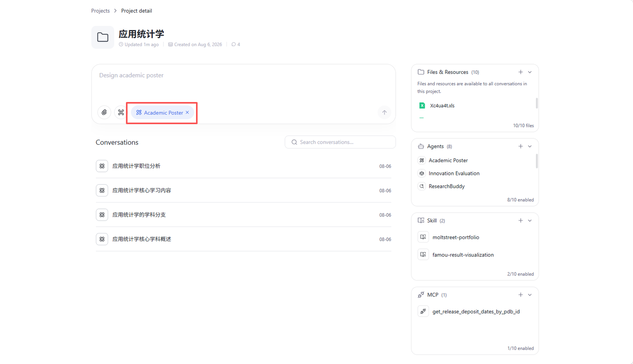Collapse the MCP panel

pos(530,295)
